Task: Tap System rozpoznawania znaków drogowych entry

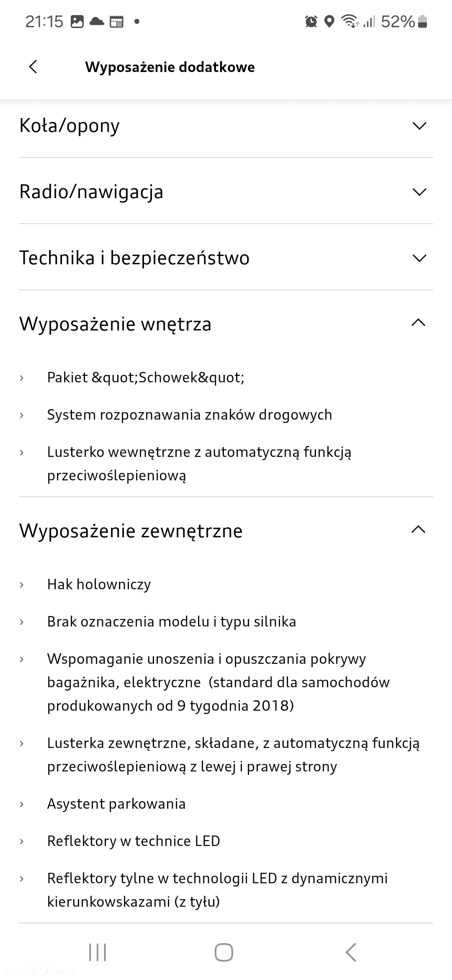Action: (x=190, y=415)
